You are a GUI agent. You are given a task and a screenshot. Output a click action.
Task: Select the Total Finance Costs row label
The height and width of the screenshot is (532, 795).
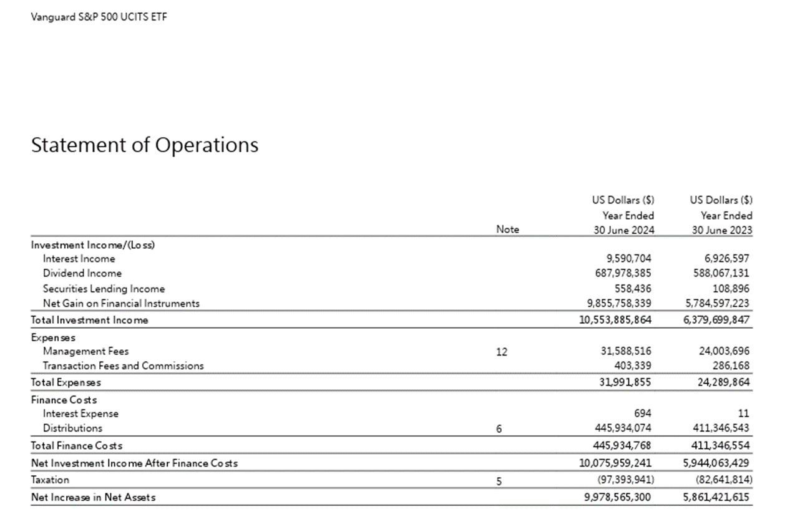(x=77, y=445)
